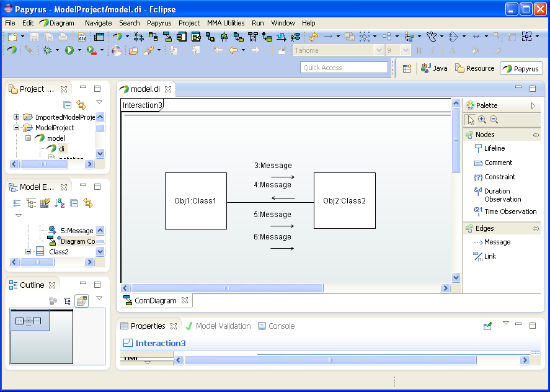Screen dimensions: 550x392
Task: Click the diagram editor horizontal scrollbar thumb
Action: 227,288
